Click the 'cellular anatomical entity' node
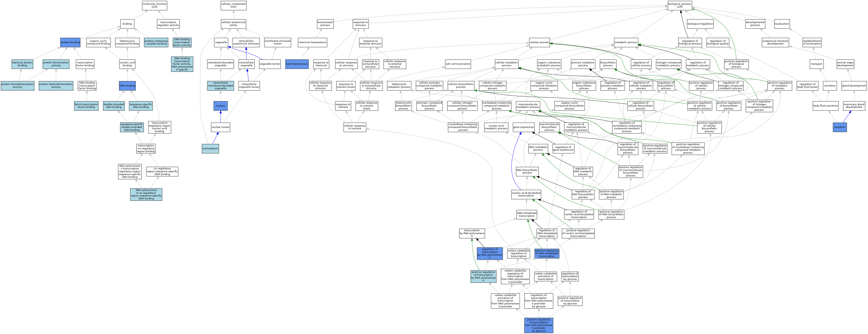Image resolution: width=868 pixels, height=334 pixels. coord(233,23)
